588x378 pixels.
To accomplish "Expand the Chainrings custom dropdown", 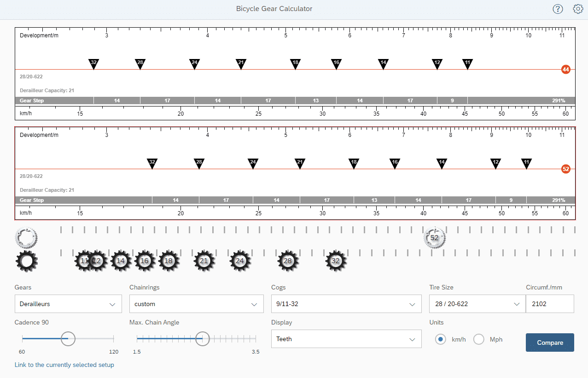I will pos(196,304).
